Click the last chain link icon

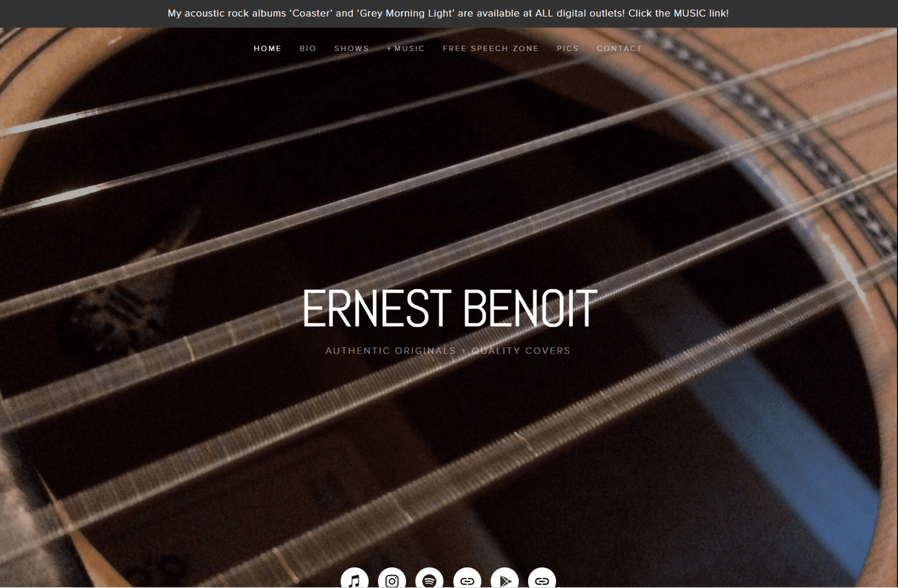tap(542, 580)
